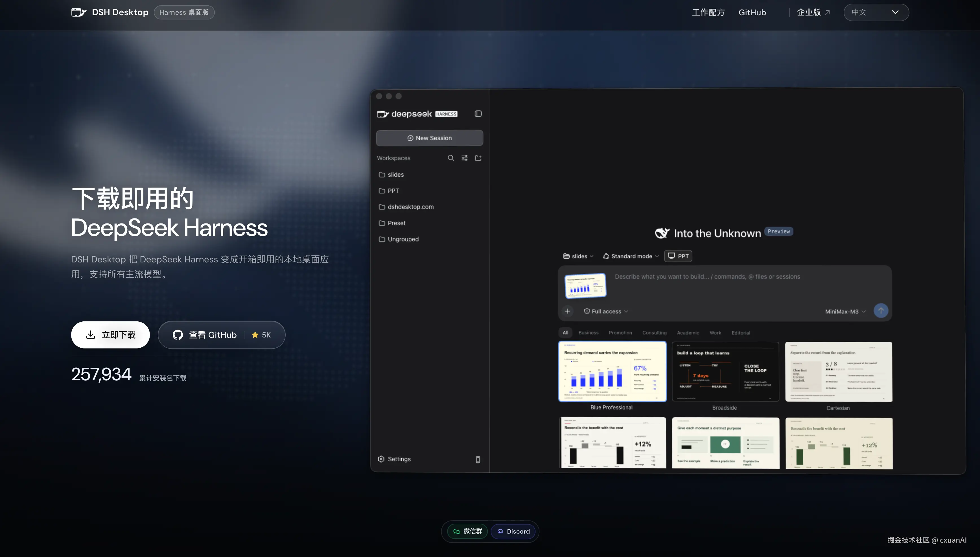980x557 pixels.
Task: Click the New Session button
Action: (x=429, y=138)
